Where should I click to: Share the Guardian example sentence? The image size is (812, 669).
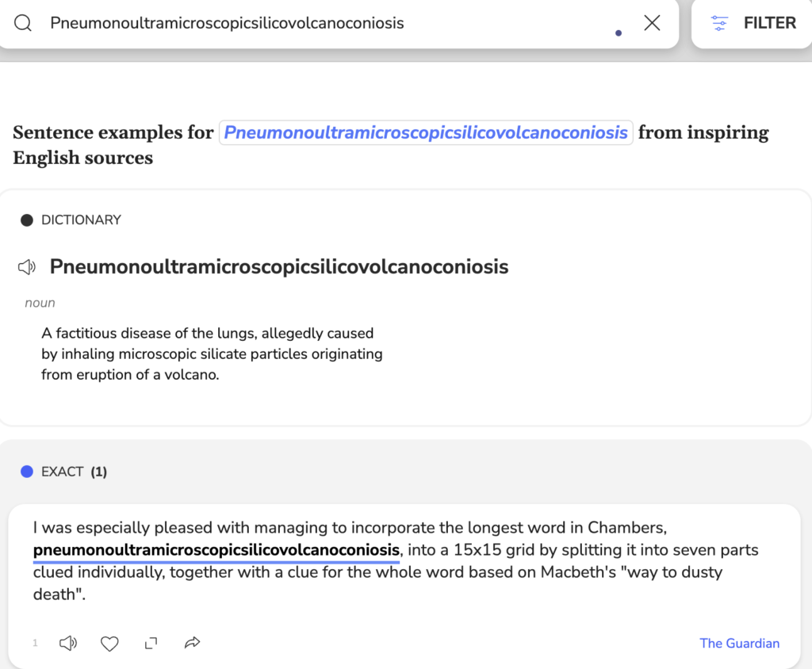(x=192, y=643)
